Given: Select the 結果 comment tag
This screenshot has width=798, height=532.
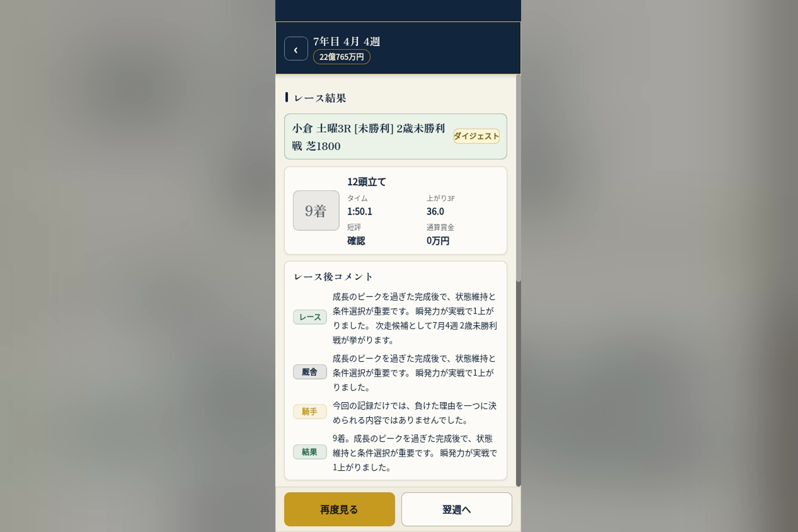Looking at the screenshot, I should (310, 452).
